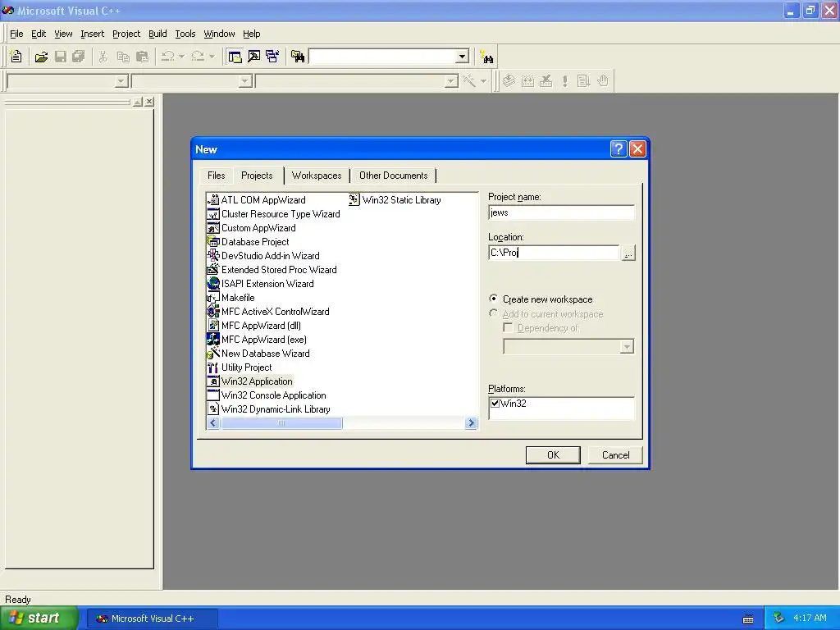Open the Edit menu

tap(39, 34)
